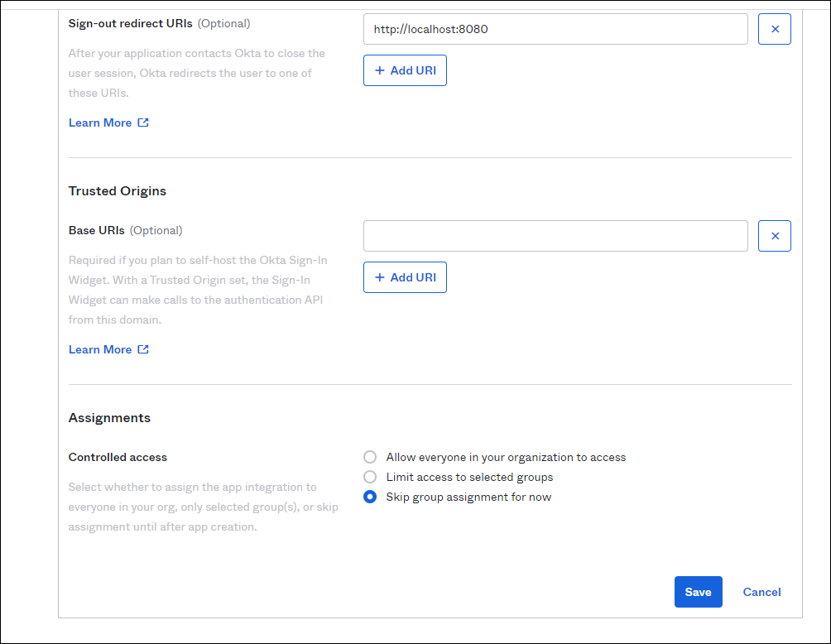This screenshot has width=831, height=644.
Task: Click plus icon in Sign-out Add URI button
Action: [380, 70]
